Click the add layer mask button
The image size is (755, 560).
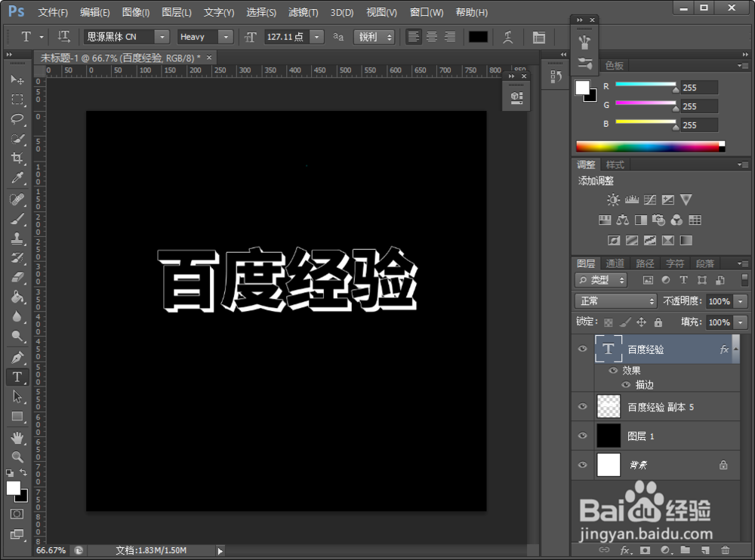[646, 550]
